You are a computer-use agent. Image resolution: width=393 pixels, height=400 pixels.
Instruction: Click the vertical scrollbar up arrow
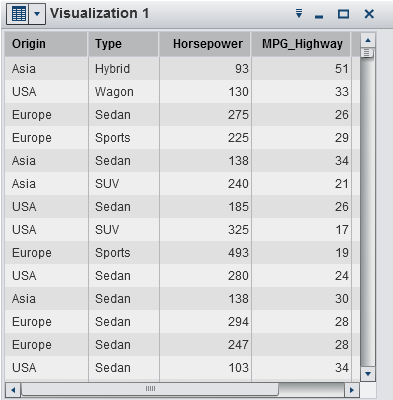(368, 40)
